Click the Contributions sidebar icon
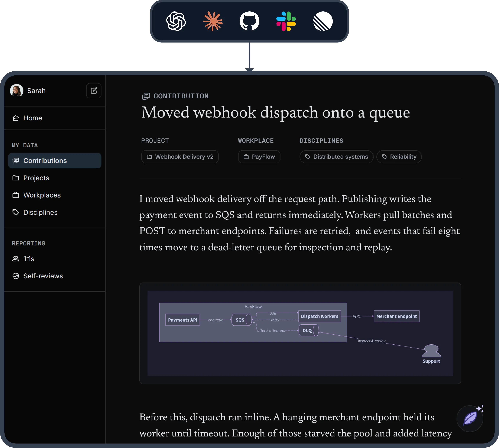499x448 pixels. pos(16,161)
